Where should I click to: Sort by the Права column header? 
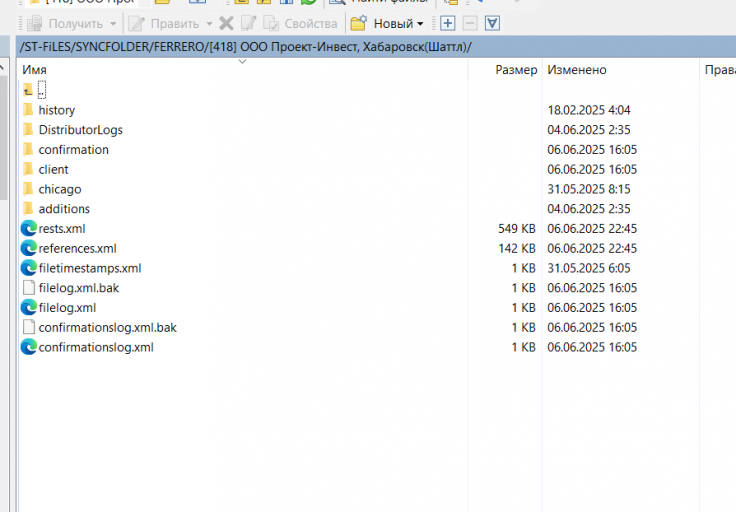(x=720, y=70)
